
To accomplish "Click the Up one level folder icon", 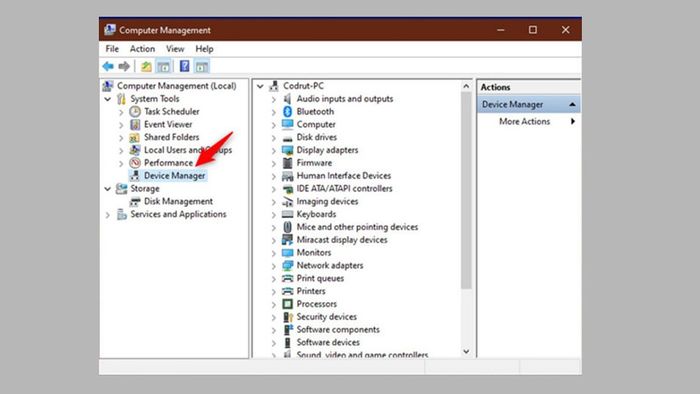I will 146,66.
